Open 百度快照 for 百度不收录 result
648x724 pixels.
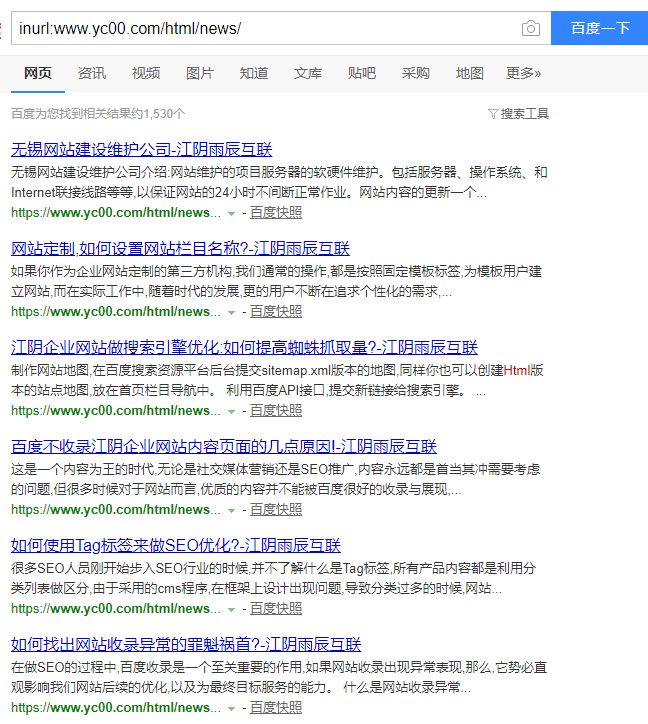click(x=276, y=510)
